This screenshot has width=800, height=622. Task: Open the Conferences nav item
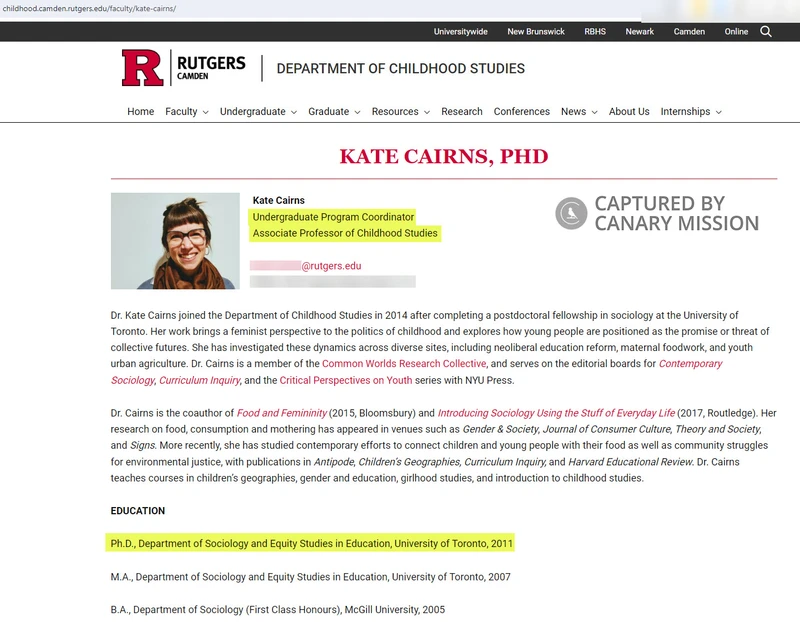click(x=521, y=111)
